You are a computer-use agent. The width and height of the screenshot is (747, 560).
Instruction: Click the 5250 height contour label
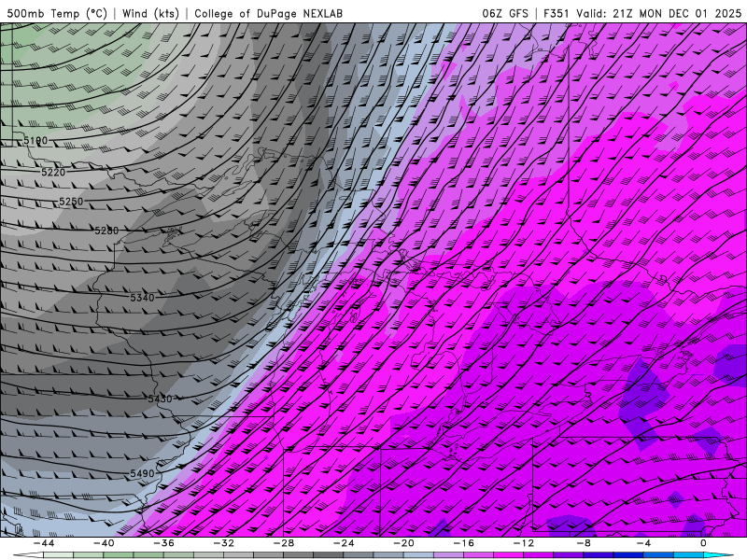pyautogui.click(x=71, y=202)
